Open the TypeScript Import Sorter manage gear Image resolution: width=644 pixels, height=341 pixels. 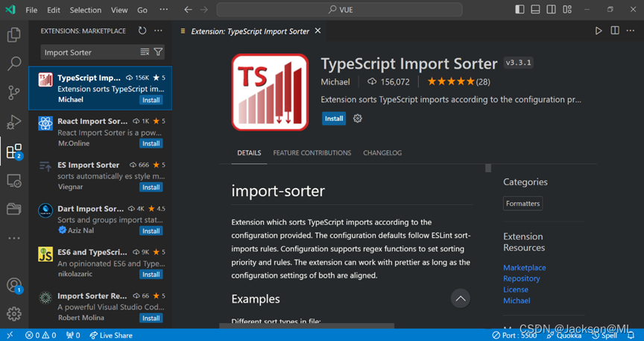(358, 119)
